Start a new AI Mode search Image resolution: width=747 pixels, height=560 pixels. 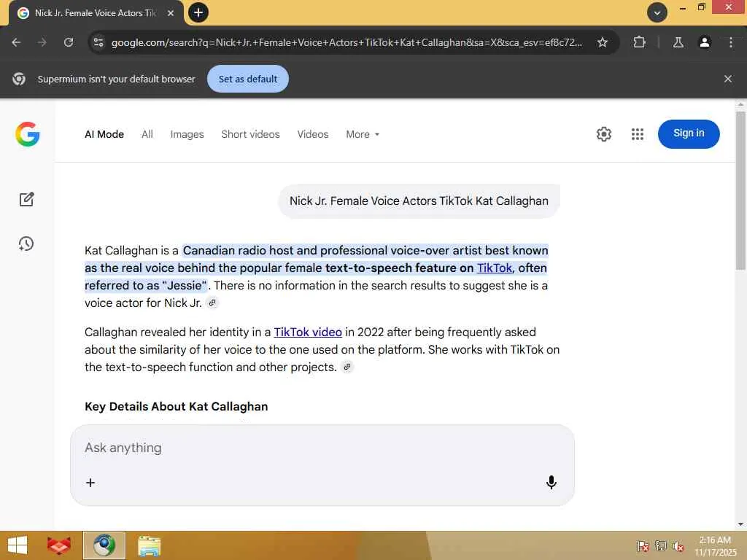click(x=26, y=199)
